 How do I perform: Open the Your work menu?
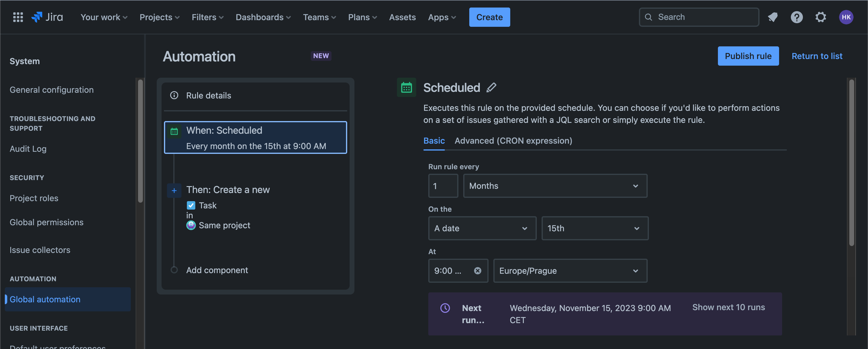104,17
